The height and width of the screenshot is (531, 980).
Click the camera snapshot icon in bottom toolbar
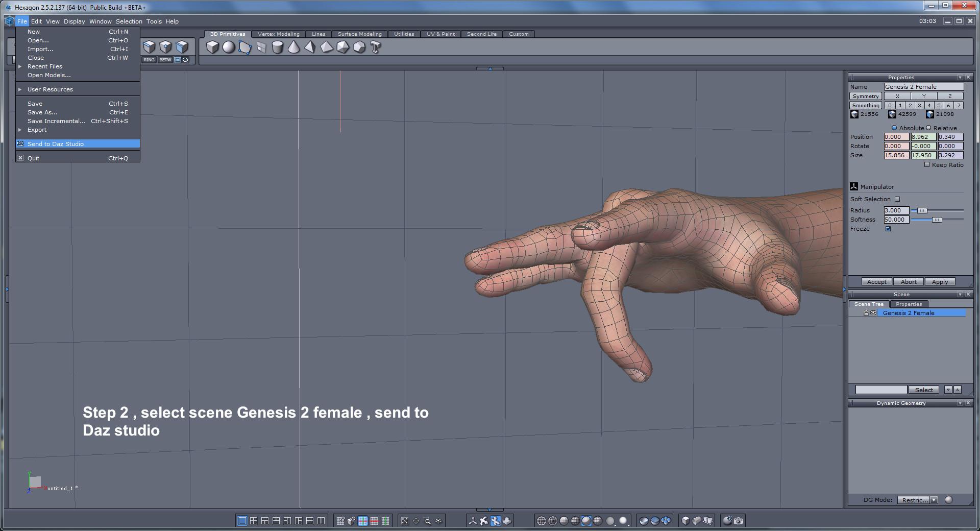coord(739,521)
